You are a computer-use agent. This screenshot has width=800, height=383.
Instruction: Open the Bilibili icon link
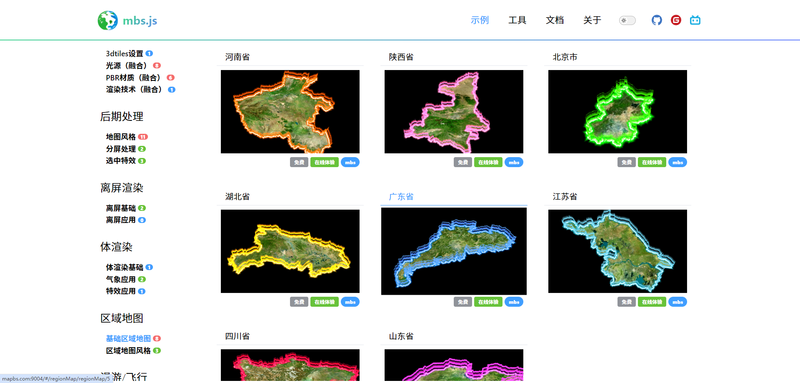(695, 20)
